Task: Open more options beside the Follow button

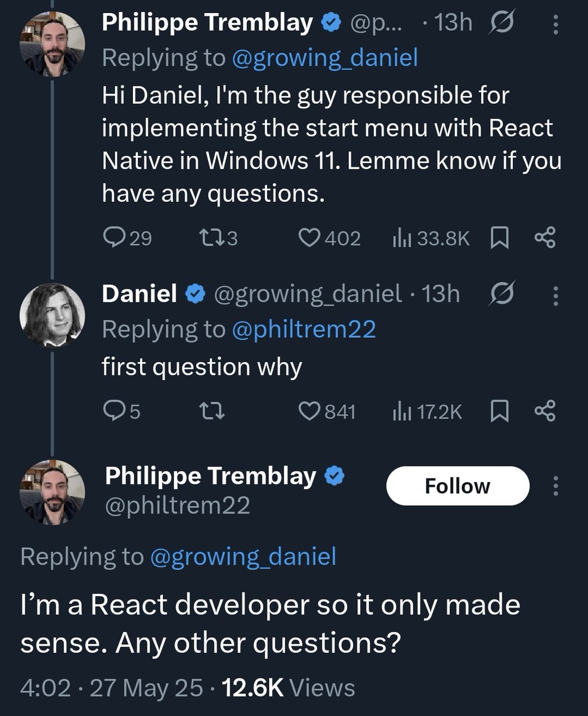Action: point(556,486)
